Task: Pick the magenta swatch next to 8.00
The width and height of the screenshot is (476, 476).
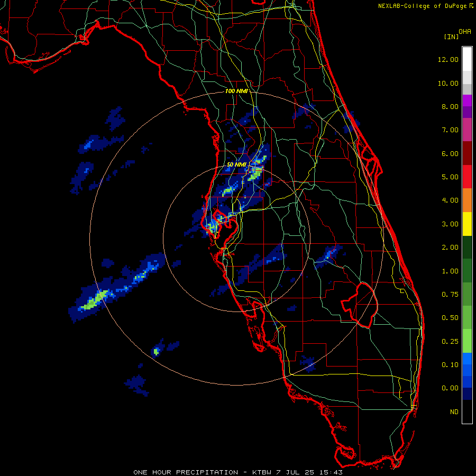Action: click(x=467, y=101)
